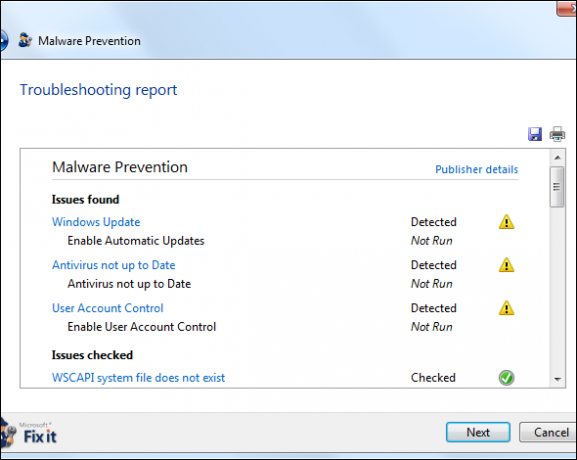Click the green check icon beside WSCAPI
Viewport: 577px width, 460px height.
pyautogui.click(x=506, y=378)
